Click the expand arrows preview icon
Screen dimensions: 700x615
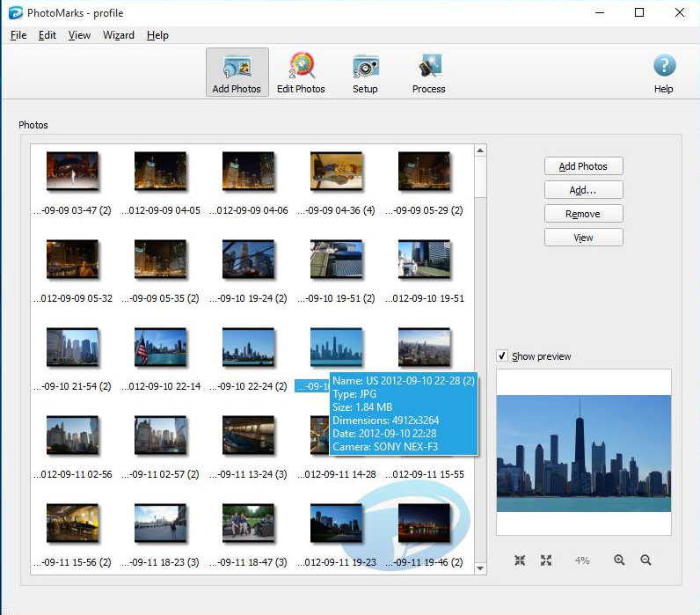coord(546,560)
